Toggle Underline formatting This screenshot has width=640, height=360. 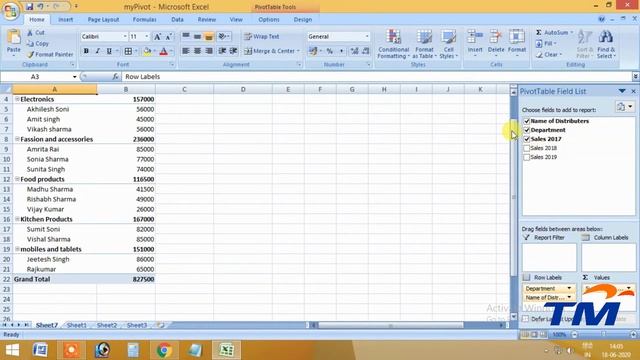(109, 51)
